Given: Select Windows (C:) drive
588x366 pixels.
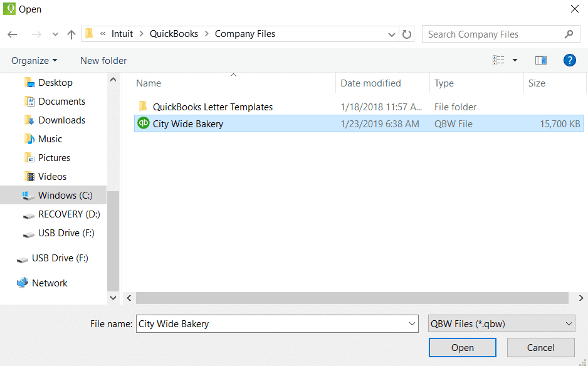Looking at the screenshot, I should tap(53, 196).
